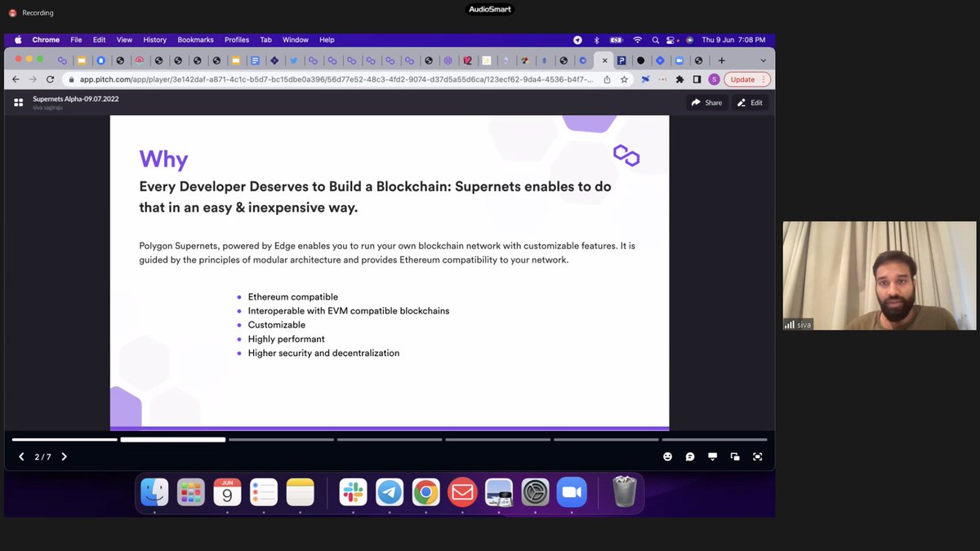The image size is (980, 551).
Task: Open Spotlight search in menu bar
Action: click(656, 39)
